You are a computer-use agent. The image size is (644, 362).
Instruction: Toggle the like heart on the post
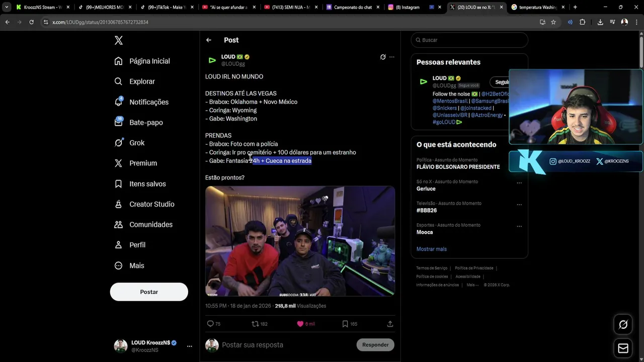point(300,324)
